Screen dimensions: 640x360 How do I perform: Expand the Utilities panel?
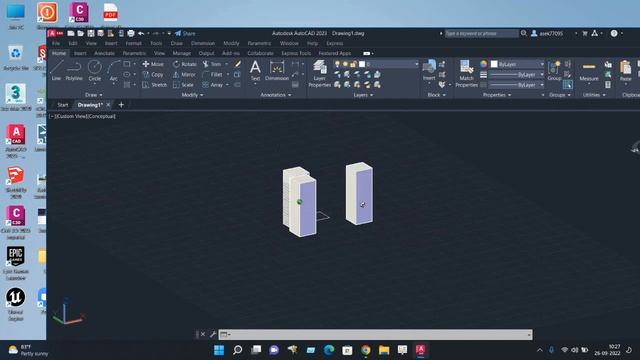click(594, 95)
